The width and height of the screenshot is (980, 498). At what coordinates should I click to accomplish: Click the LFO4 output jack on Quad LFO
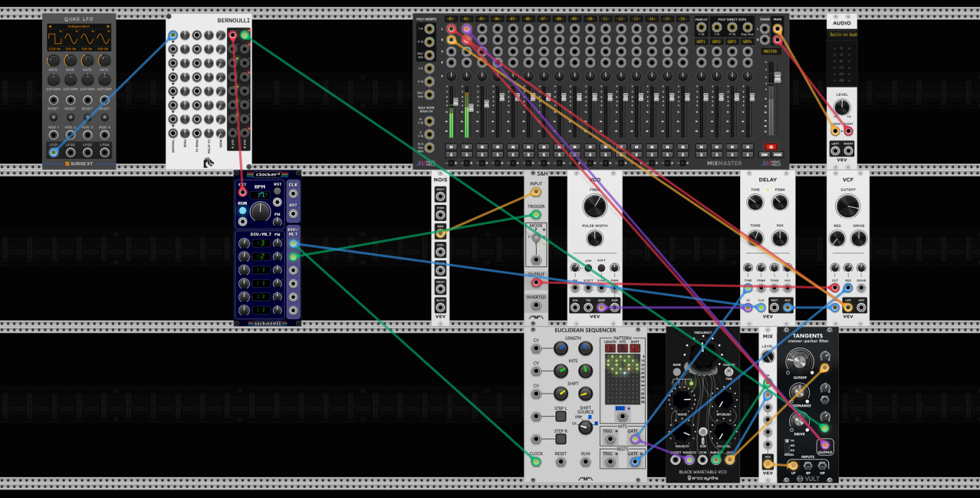104,153
